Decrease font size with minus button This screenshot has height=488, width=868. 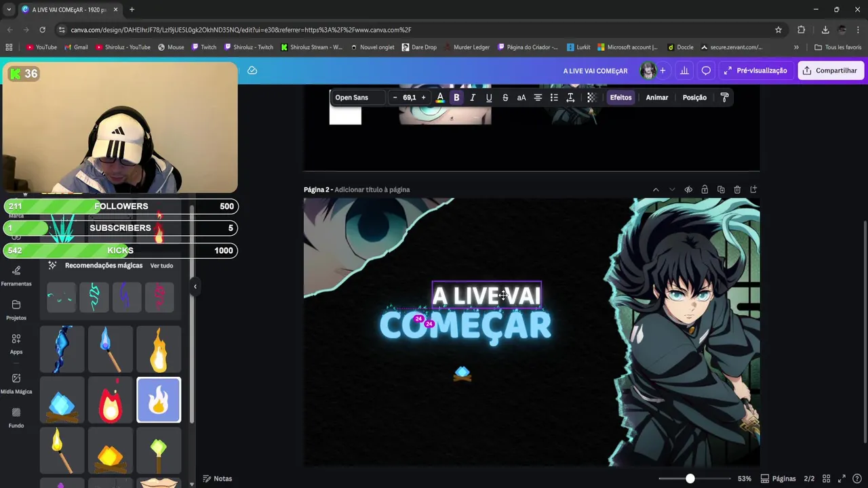395,98
